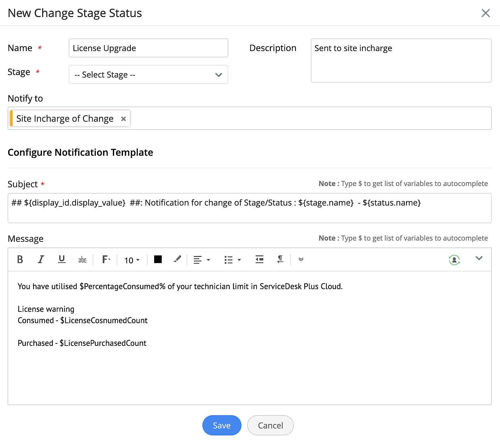
Task: Open the font size 10 dropdown
Action: 132,260
